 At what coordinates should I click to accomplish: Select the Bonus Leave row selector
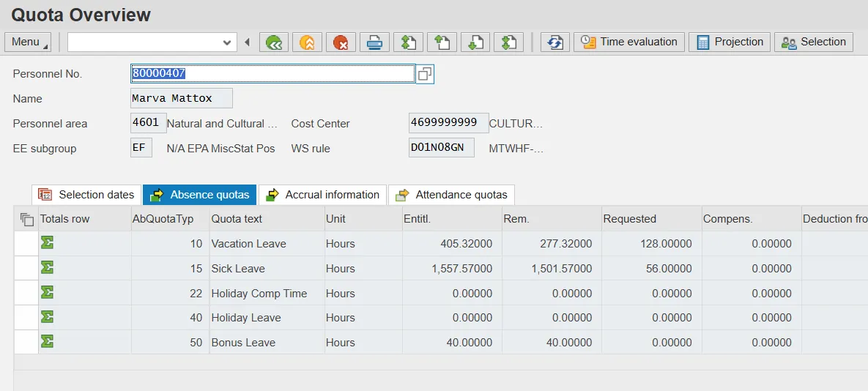tap(26, 343)
